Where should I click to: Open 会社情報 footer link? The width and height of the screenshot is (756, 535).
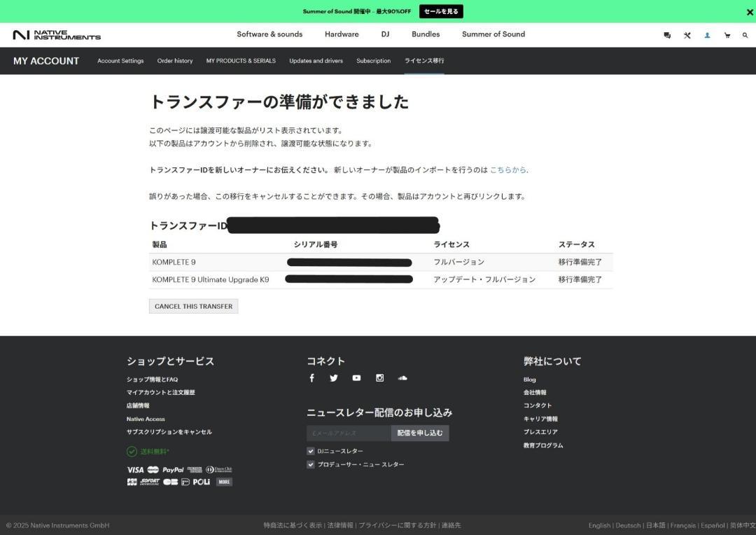(535, 393)
